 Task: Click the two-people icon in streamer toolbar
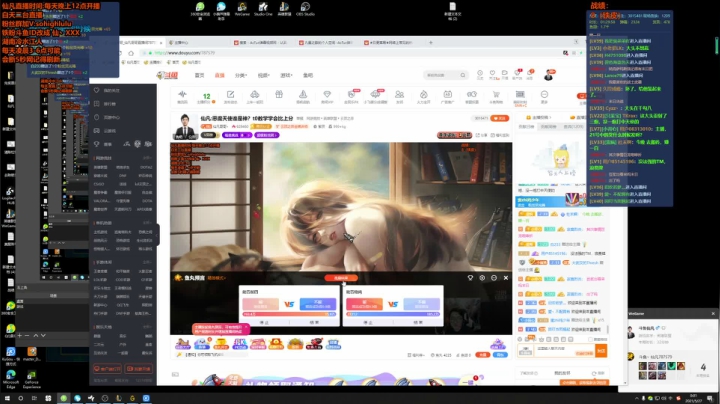click(x=399, y=95)
